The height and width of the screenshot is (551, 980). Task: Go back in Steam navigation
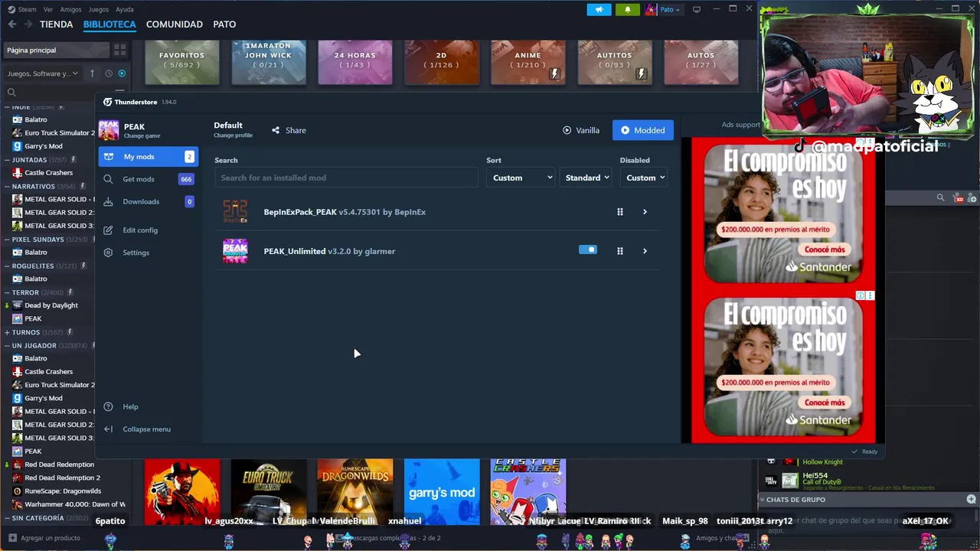[x=11, y=24]
